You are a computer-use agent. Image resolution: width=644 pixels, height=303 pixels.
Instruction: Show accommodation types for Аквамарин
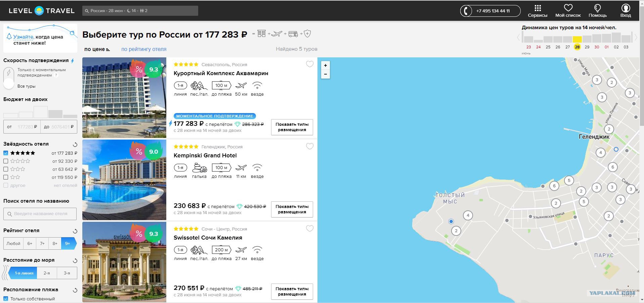pyautogui.click(x=292, y=127)
